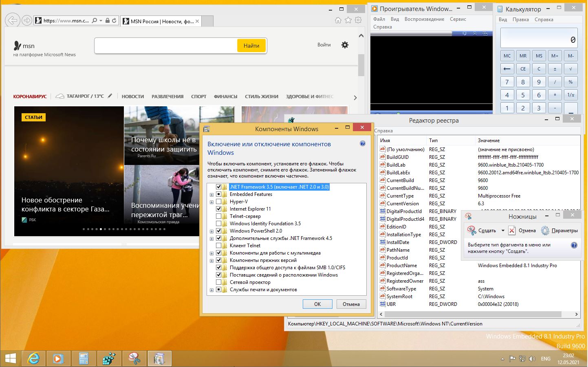
Task: Open Internet Explorer tools gear
Action: [358, 20]
